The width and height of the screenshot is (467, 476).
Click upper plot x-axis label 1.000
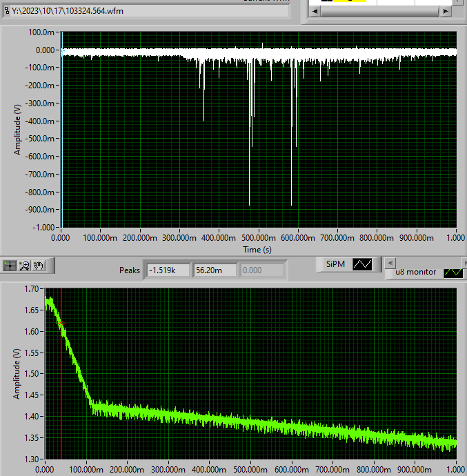tap(456, 238)
